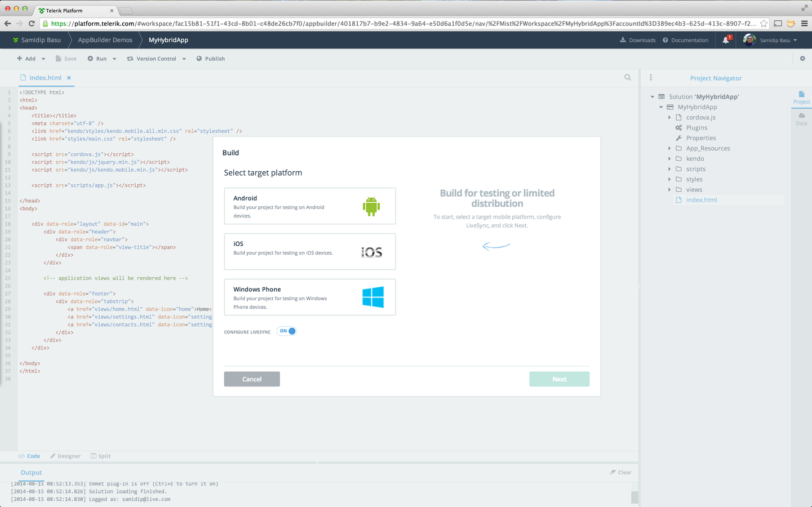
Task: Open the Chrome hamburger menu
Action: point(804,24)
